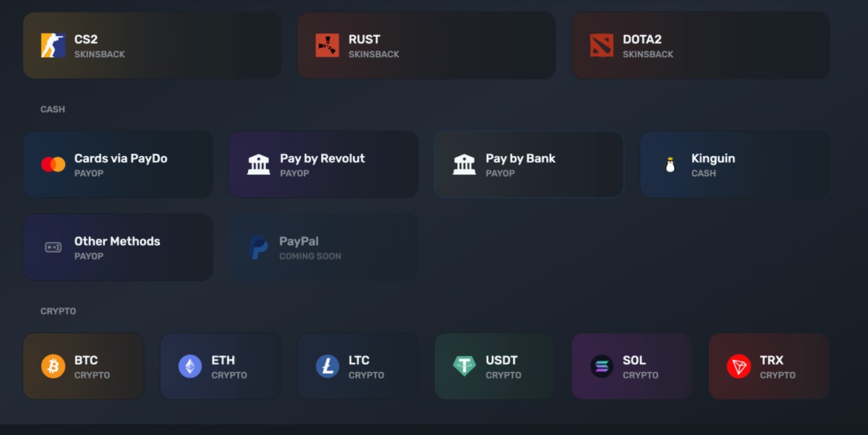Click the RUST game logo icon
The height and width of the screenshot is (435, 868).
pos(327,46)
